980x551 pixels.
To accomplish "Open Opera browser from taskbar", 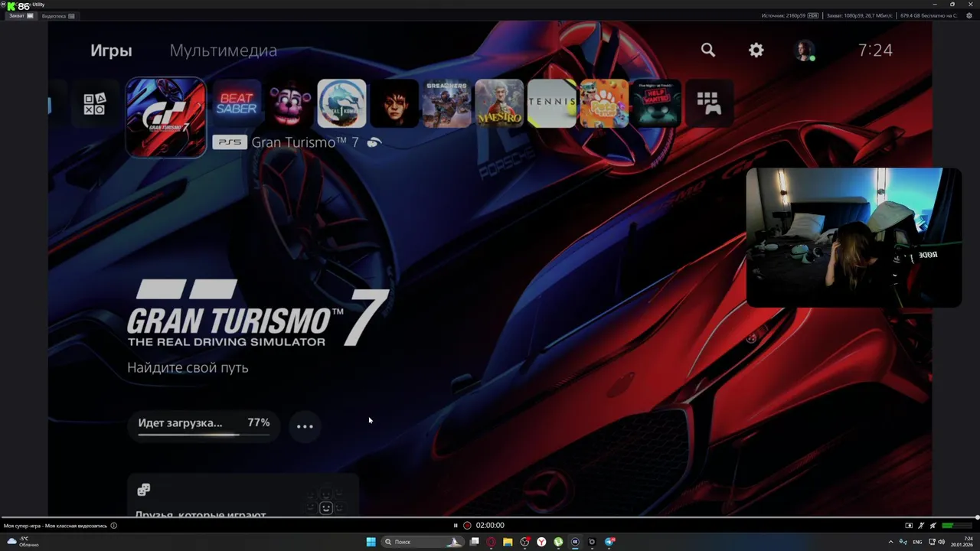I will tap(491, 542).
